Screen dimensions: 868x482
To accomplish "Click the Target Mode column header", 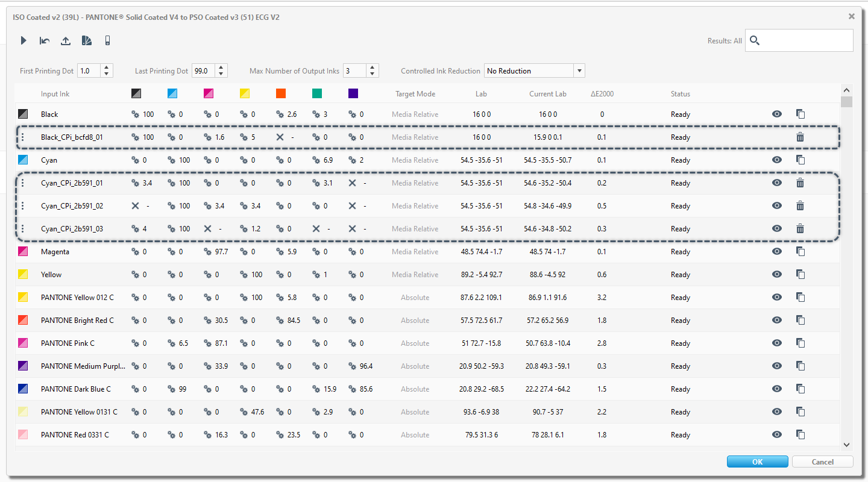I will click(x=415, y=93).
